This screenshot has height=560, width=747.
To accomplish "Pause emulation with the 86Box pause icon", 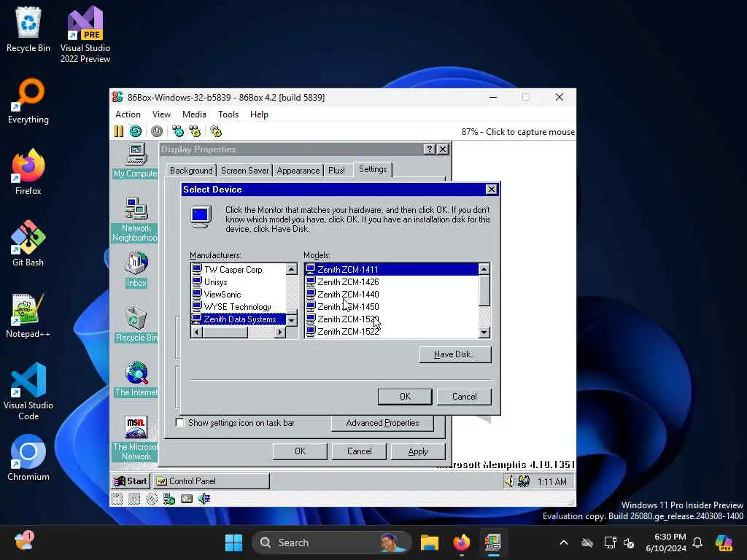I will [x=119, y=131].
